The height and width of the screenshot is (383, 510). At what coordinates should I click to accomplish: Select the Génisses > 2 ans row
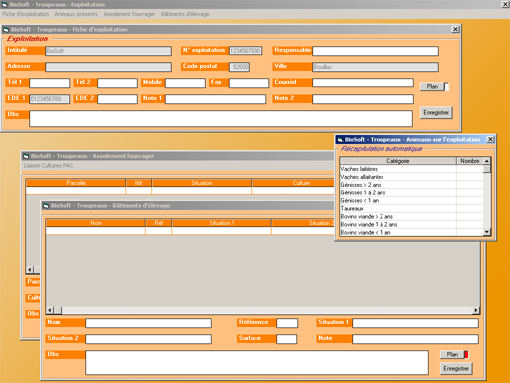(x=411, y=185)
